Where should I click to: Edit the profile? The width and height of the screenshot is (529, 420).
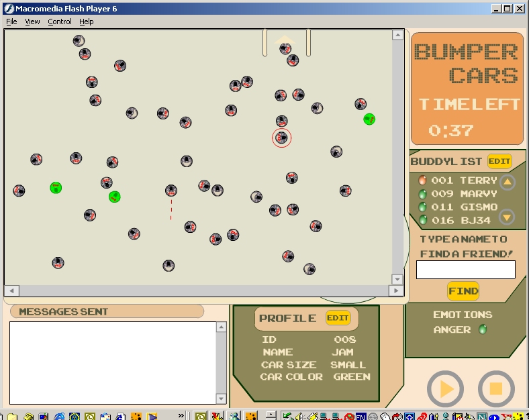338,318
